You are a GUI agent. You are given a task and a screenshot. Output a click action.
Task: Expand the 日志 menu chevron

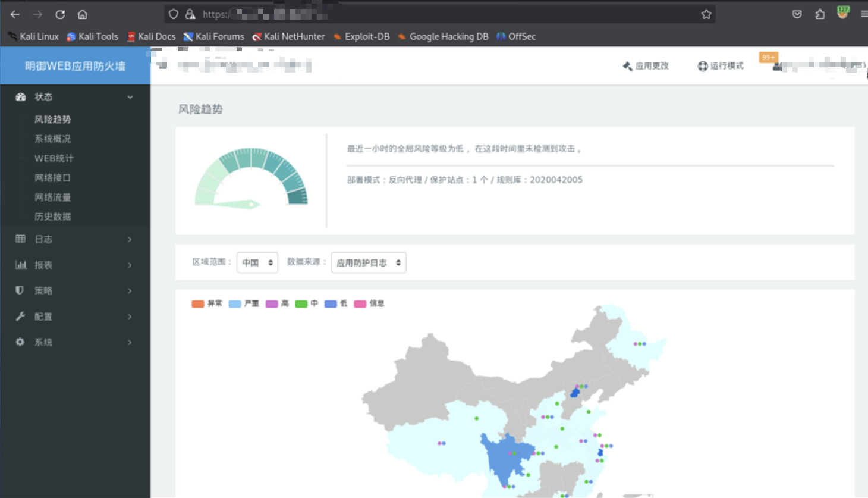click(x=130, y=239)
